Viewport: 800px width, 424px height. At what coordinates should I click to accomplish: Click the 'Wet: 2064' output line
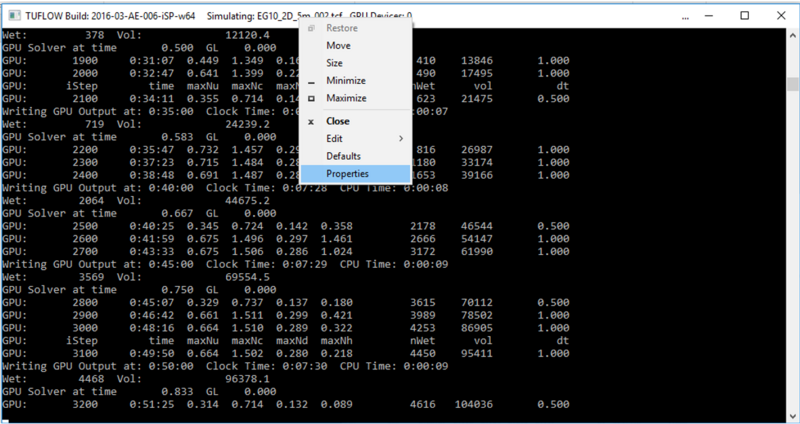(136, 201)
